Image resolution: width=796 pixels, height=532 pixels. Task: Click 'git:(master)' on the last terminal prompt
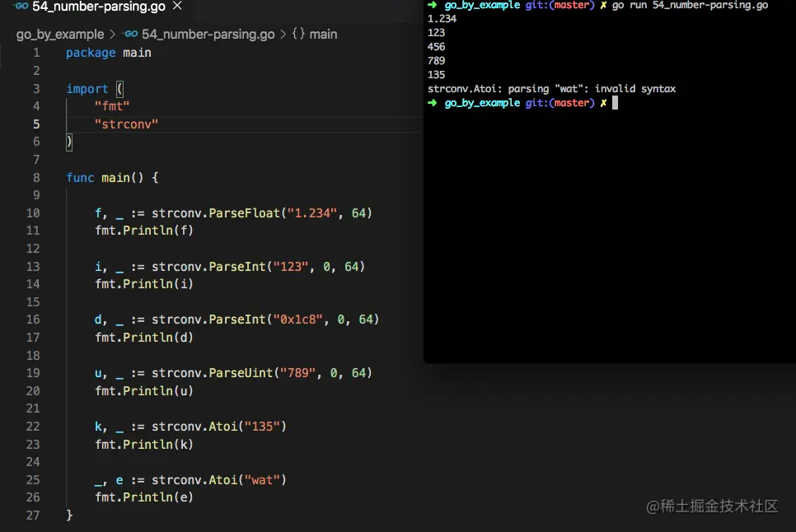click(560, 103)
